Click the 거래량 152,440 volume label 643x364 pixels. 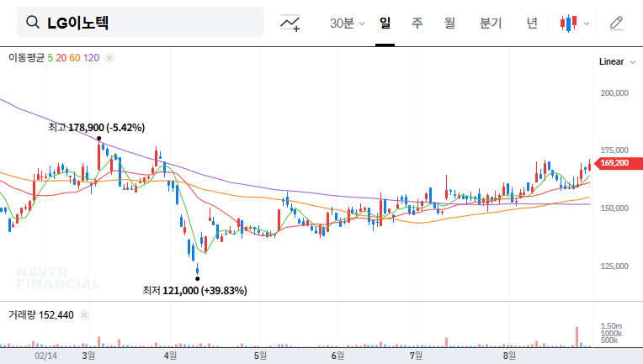click(x=41, y=315)
